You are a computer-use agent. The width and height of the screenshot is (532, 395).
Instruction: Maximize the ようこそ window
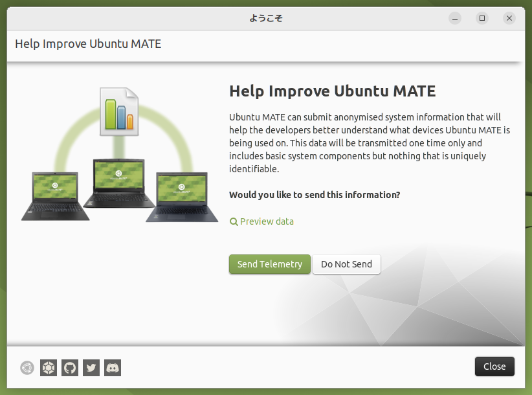[482, 18]
